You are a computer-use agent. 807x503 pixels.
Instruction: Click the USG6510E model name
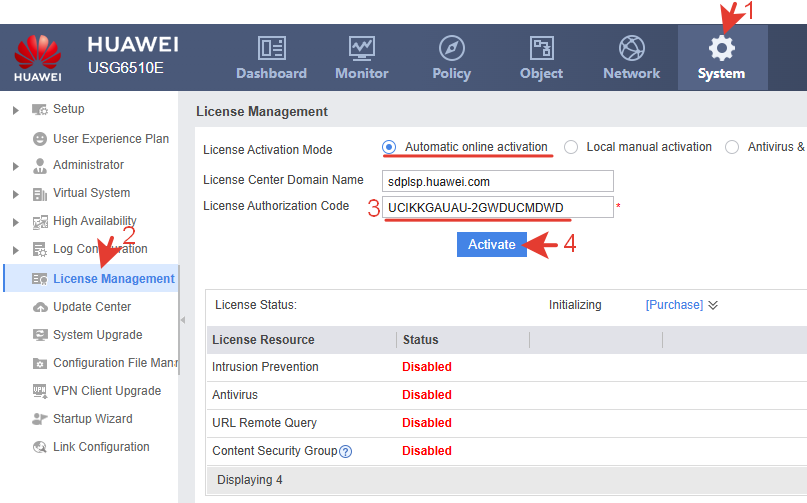pyautogui.click(x=126, y=68)
